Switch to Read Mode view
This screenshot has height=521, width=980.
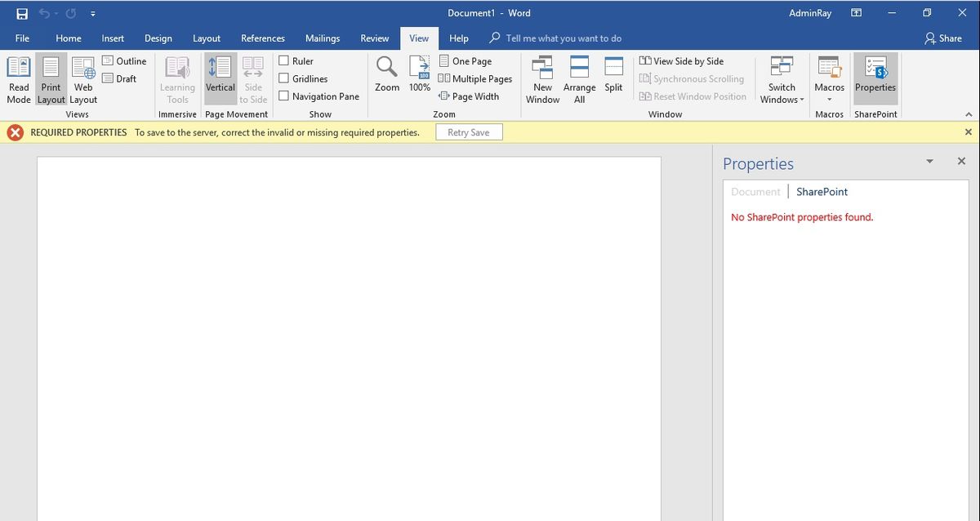click(x=18, y=78)
